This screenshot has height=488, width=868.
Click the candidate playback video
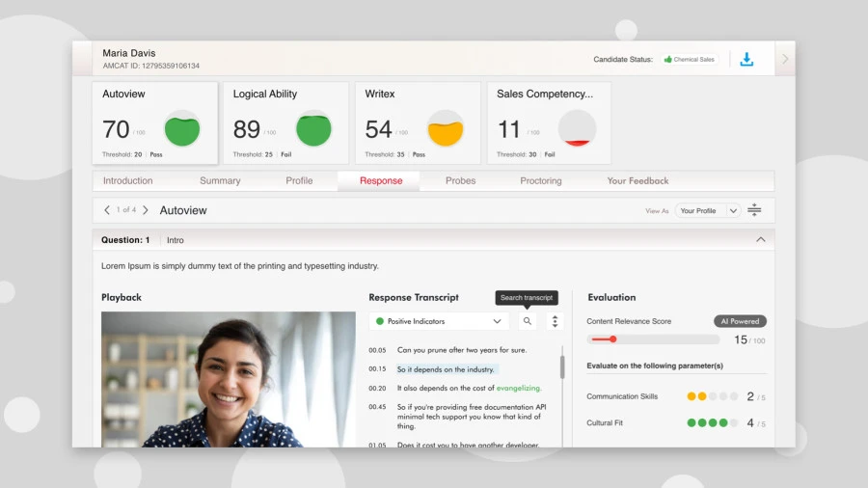tap(228, 378)
